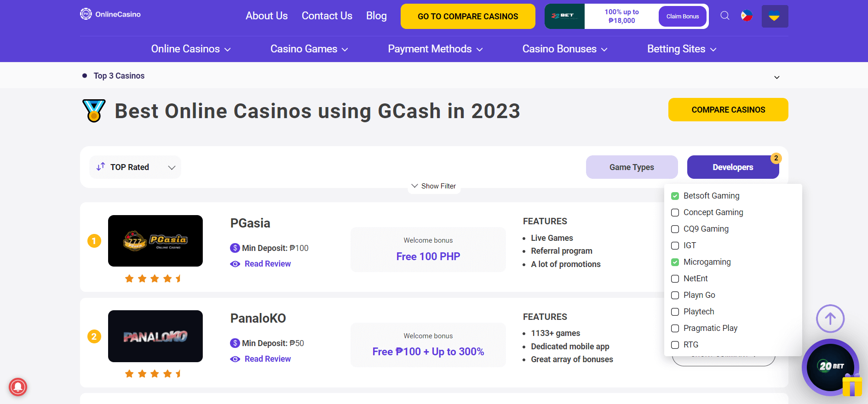868x404 pixels.
Task: Click PanaloKO casino title
Action: click(258, 319)
